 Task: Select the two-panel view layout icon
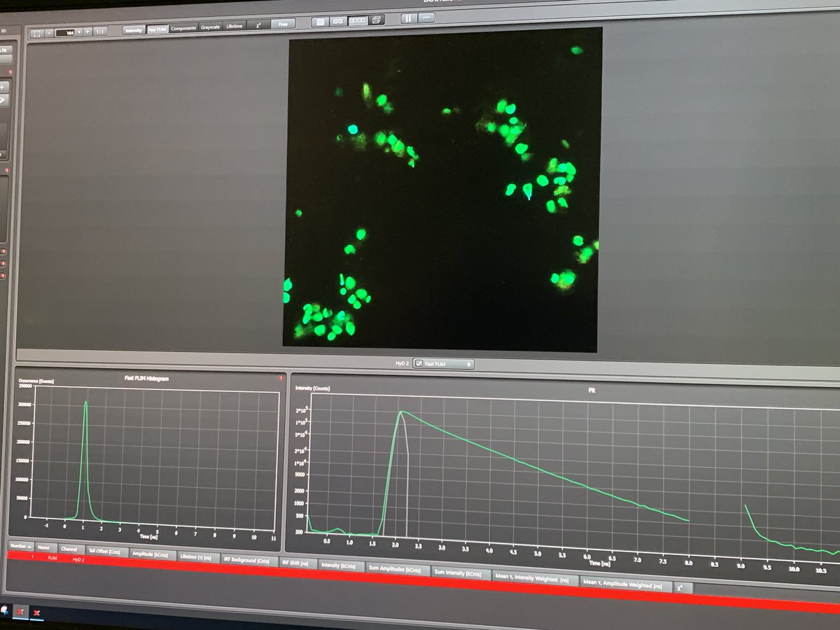tap(338, 21)
